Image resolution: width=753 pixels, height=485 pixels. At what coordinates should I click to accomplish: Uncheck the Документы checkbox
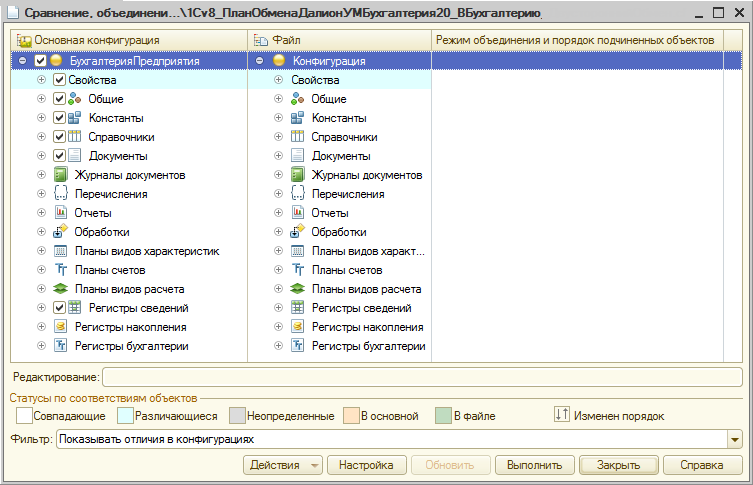(x=59, y=156)
